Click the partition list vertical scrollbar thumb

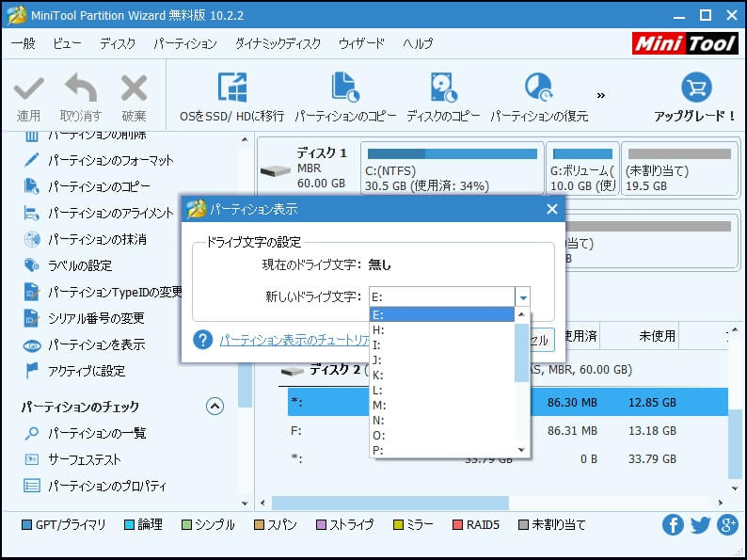[734, 444]
